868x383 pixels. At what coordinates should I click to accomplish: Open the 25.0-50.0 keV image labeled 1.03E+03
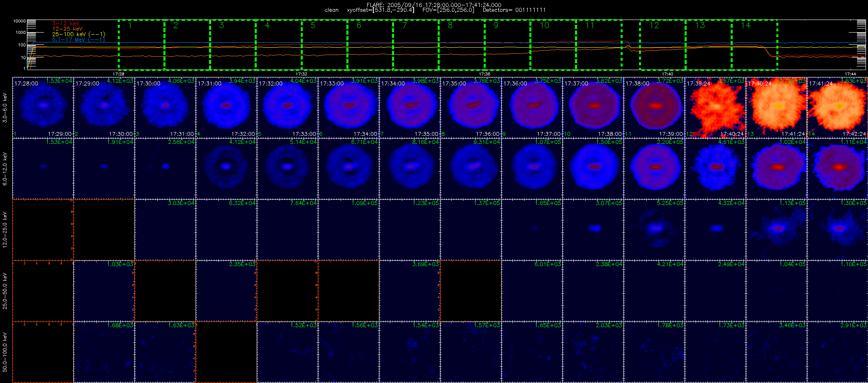[104, 291]
